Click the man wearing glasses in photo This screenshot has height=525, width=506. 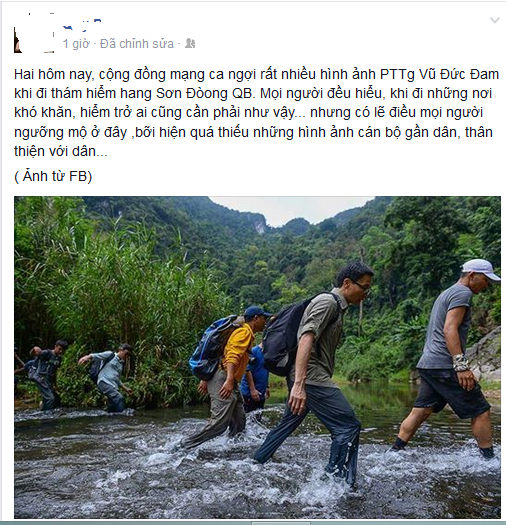tap(315, 372)
